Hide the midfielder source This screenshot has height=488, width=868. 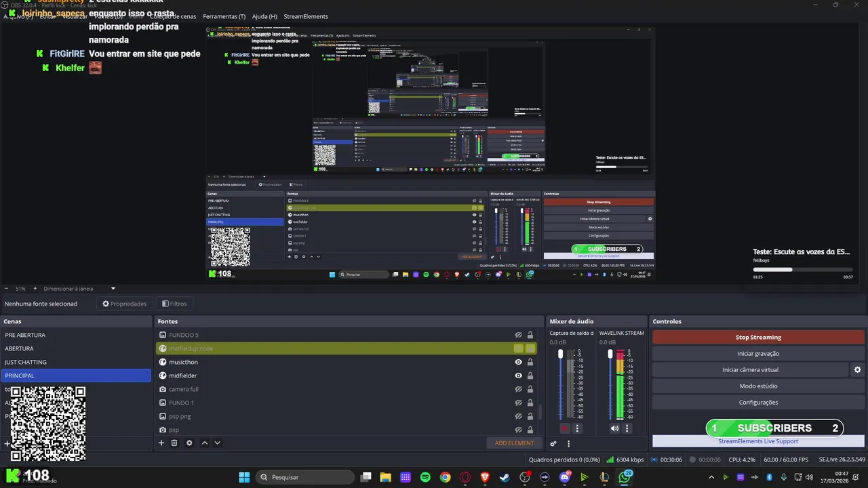point(519,375)
